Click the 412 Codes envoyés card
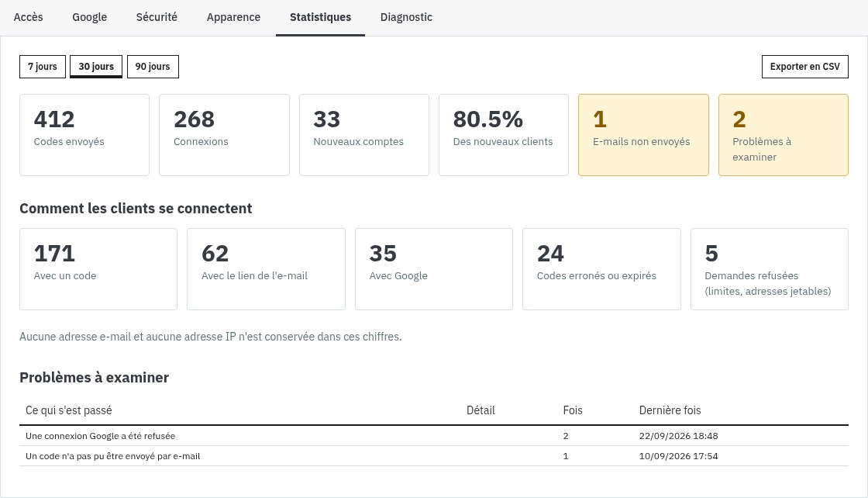This screenshot has height=498, width=868. [x=84, y=135]
